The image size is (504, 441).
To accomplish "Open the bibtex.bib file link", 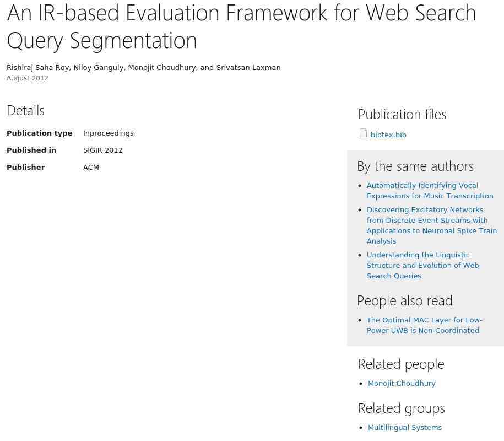I will pyautogui.click(x=388, y=135).
